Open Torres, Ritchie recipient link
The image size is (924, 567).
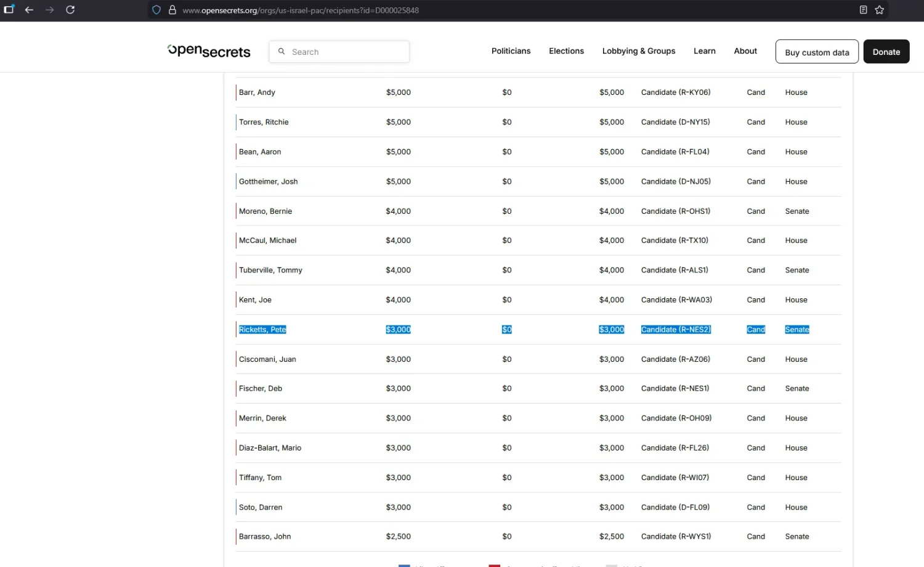264,122
